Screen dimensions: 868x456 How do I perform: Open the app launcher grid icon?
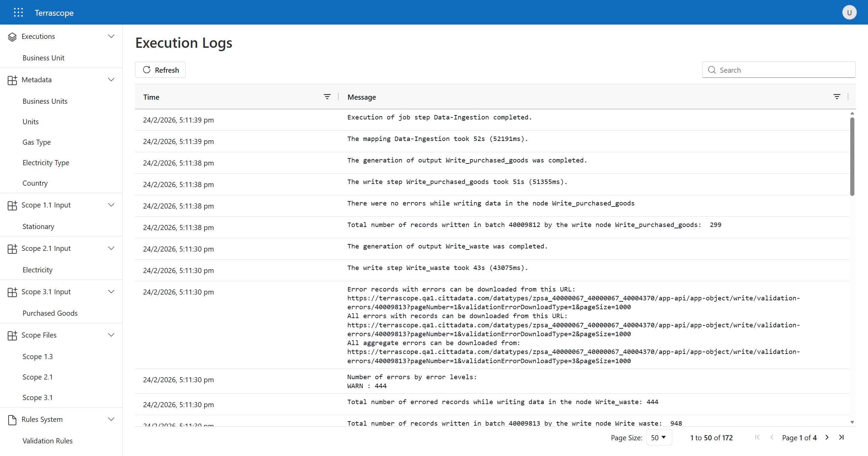[x=18, y=13]
